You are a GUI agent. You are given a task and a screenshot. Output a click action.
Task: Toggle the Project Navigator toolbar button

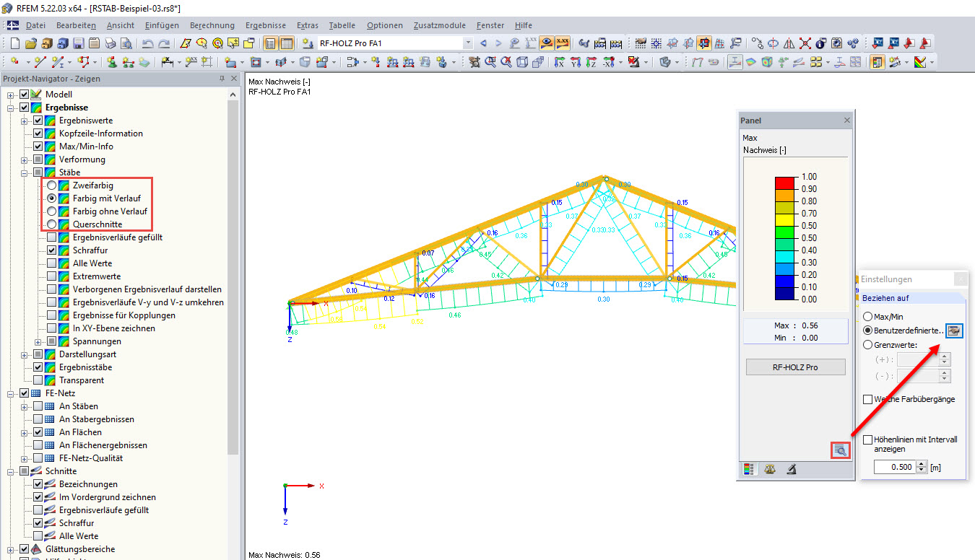271,43
